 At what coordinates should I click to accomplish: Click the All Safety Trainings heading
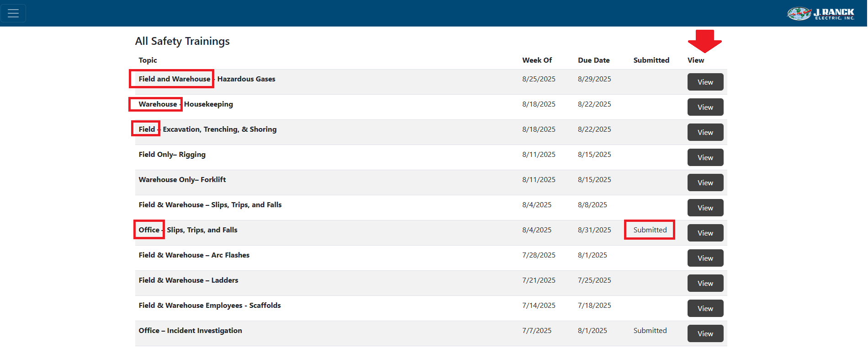point(182,41)
